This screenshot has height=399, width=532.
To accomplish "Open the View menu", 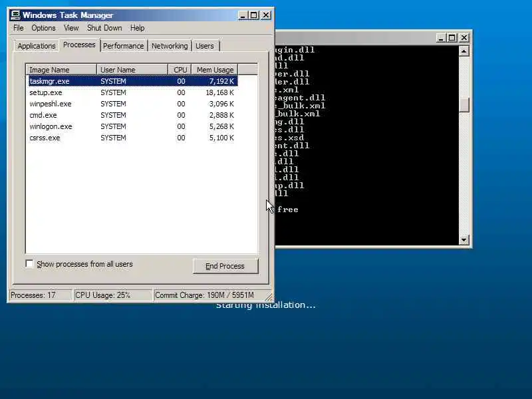I will 71,28.
